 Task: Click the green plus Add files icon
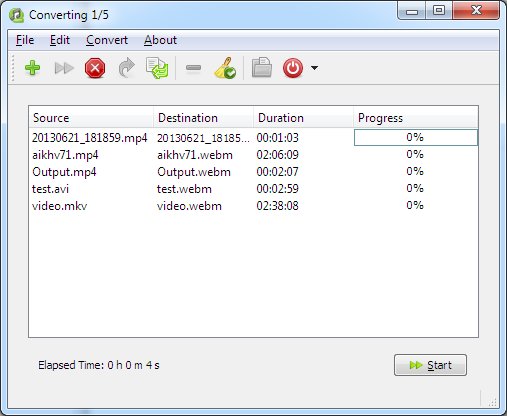pyautogui.click(x=33, y=68)
